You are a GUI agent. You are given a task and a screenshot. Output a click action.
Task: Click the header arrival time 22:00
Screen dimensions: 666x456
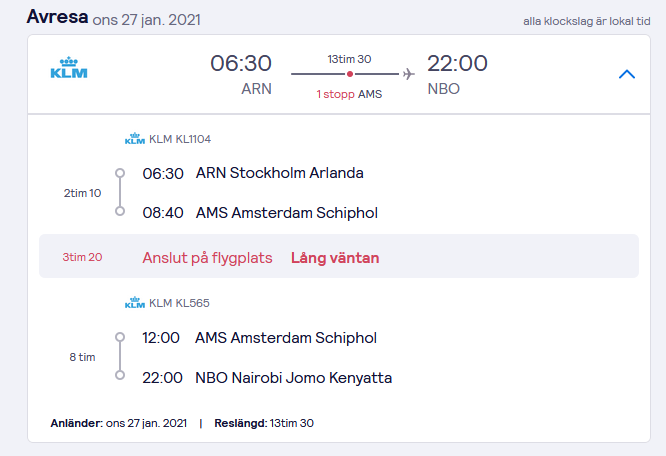click(457, 63)
